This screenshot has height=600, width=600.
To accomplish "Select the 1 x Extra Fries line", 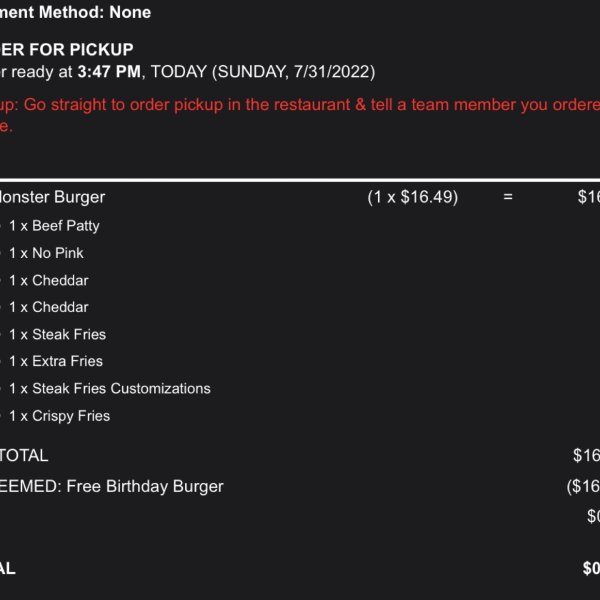I will (56, 361).
